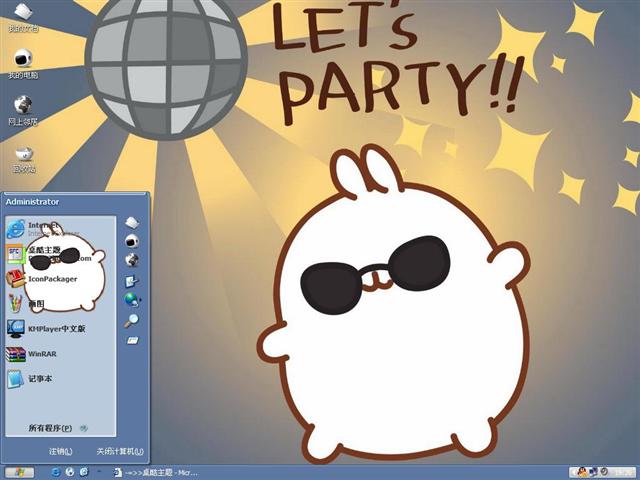Screen dimensions: 640x480
Task: Open the 我的电脑 desktop icon
Action: (x=23, y=63)
